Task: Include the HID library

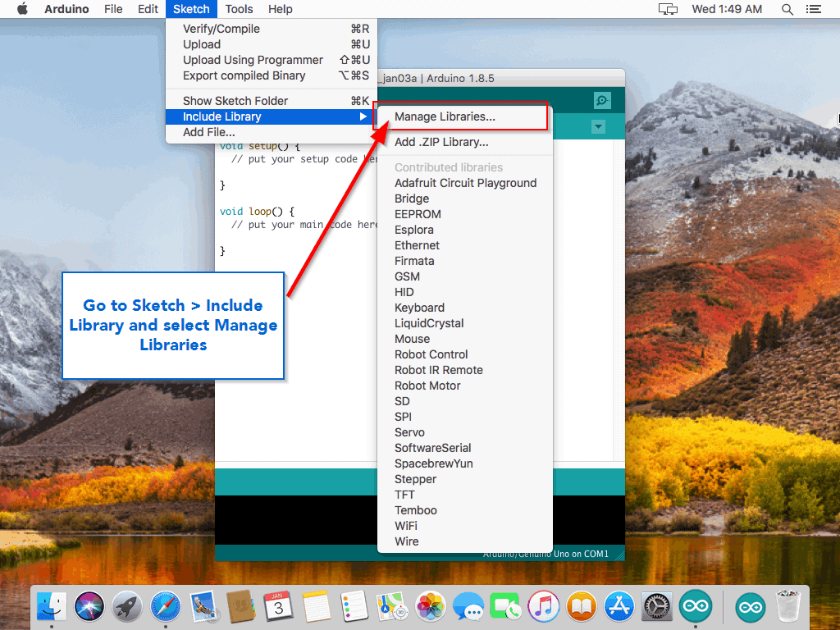Action: pyautogui.click(x=465, y=292)
